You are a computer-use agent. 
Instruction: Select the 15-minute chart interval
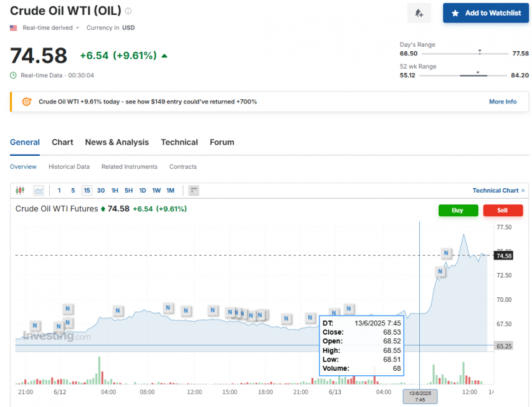point(87,191)
